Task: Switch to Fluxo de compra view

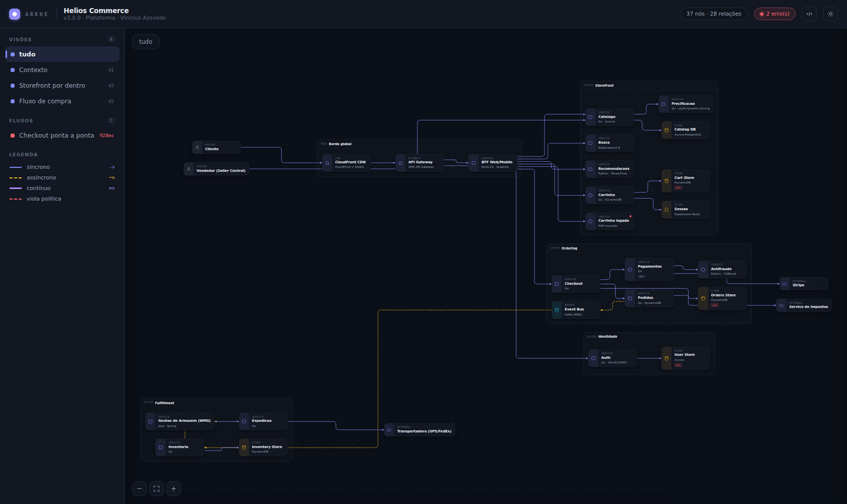Action: coord(63,101)
